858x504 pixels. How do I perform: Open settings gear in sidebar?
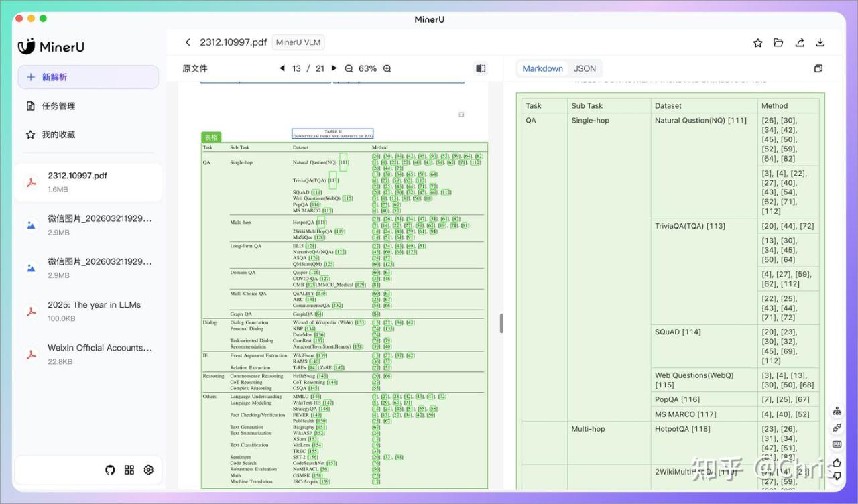[149, 470]
